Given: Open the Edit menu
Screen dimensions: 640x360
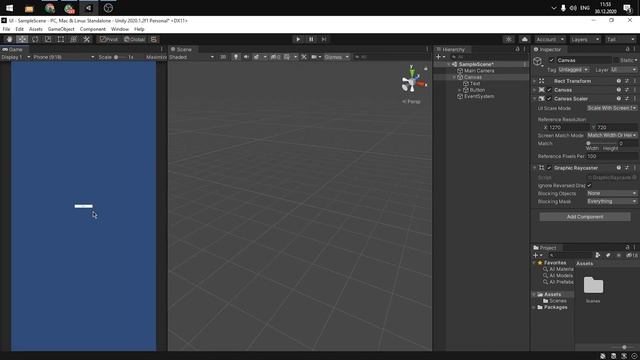Looking at the screenshot, I should tap(20, 29).
